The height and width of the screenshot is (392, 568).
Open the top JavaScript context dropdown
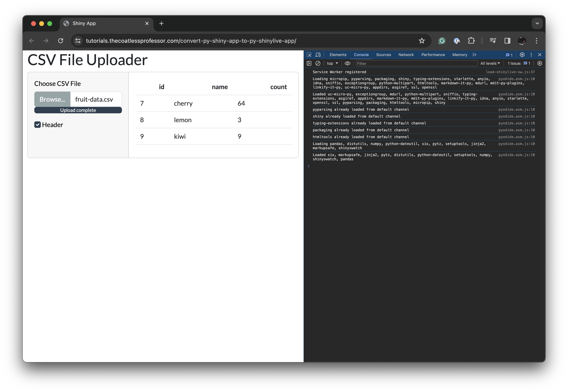click(x=332, y=63)
